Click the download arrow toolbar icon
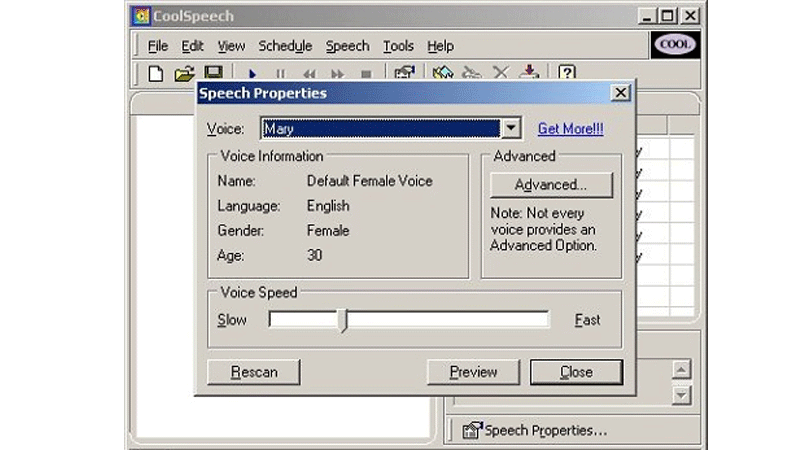The image size is (800, 450). 529,72
